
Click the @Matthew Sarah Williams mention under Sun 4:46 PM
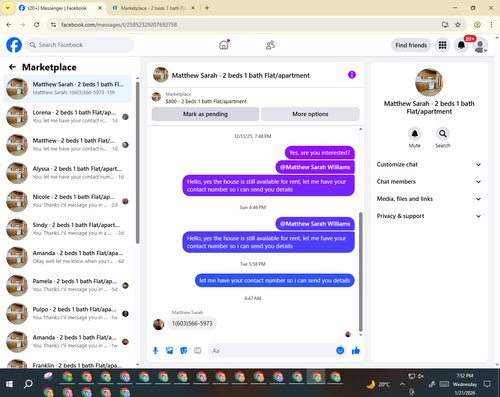click(315, 224)
